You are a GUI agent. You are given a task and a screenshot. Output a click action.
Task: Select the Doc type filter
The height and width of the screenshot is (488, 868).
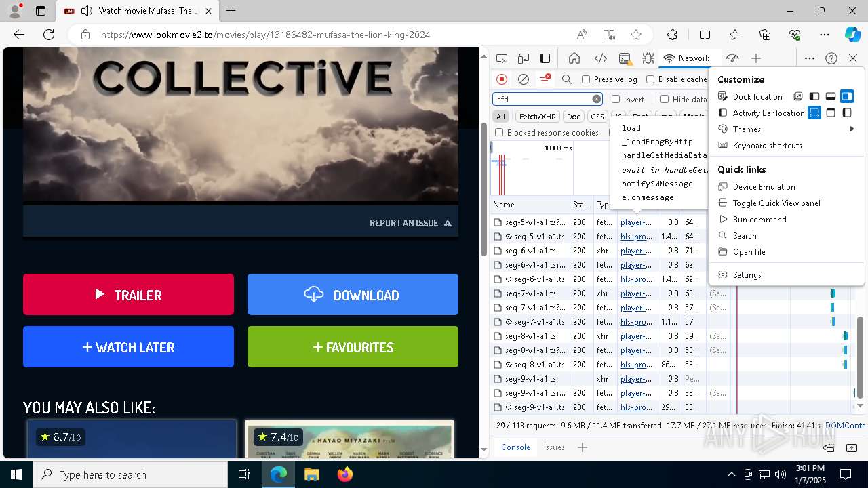[574, 117]
